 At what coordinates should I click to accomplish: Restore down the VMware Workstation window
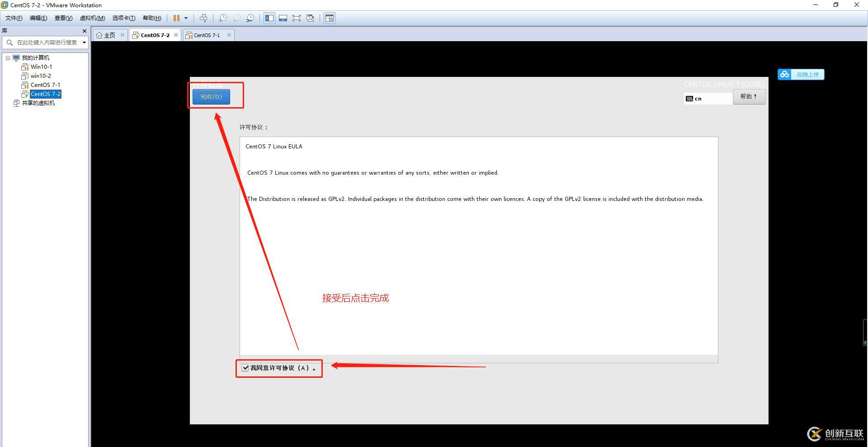click(x=836, y=5)
